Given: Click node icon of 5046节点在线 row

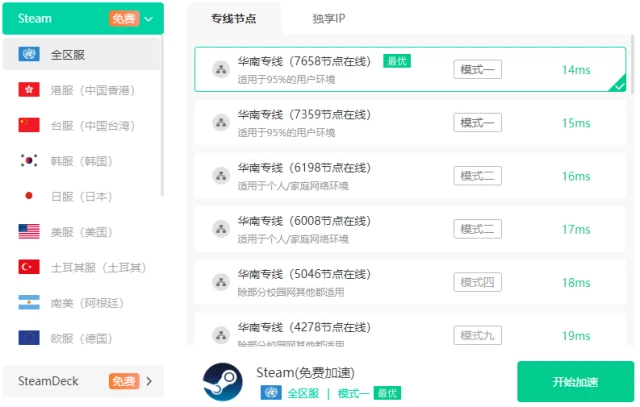Looking at the screenshot, I should tap(221, 282).
